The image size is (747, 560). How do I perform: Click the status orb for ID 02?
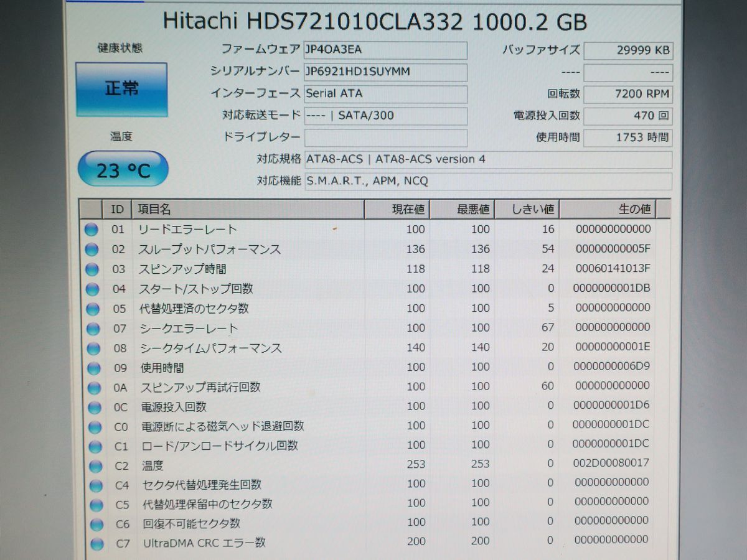(x=92, y=250)
